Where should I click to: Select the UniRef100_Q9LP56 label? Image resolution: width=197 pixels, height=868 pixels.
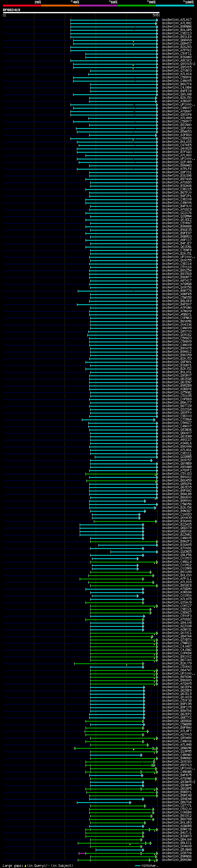(x=176, y=555)
